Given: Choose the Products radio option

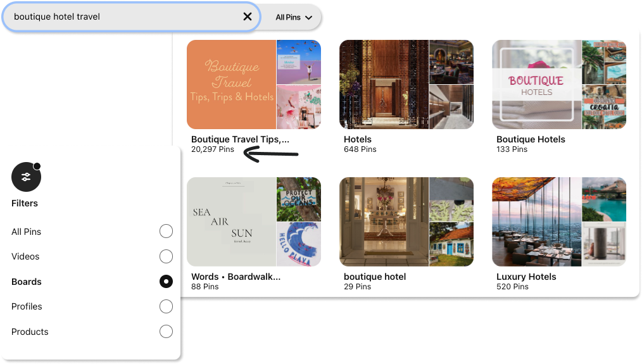Looking at the screenshot, I should [166, 331].
